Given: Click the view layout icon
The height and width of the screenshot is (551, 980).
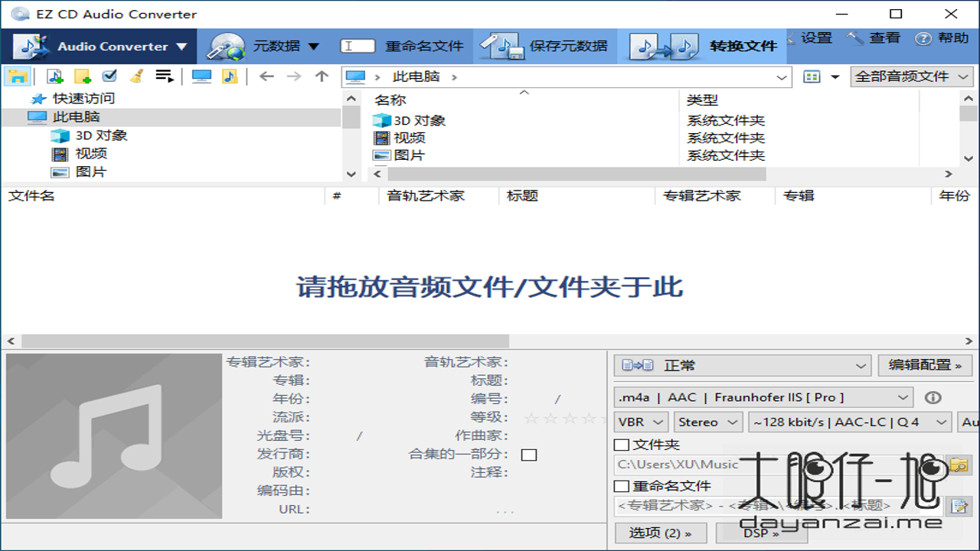Looking at the screenshot, I should [812, 77].
